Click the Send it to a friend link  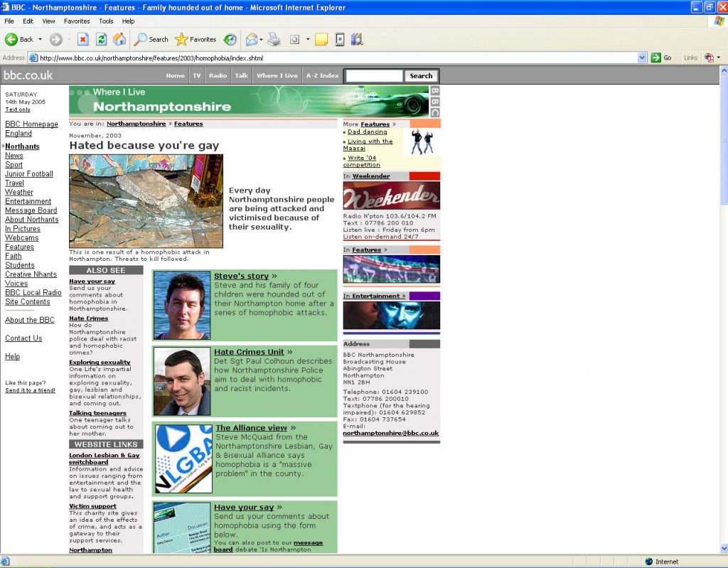pos(30,390)
